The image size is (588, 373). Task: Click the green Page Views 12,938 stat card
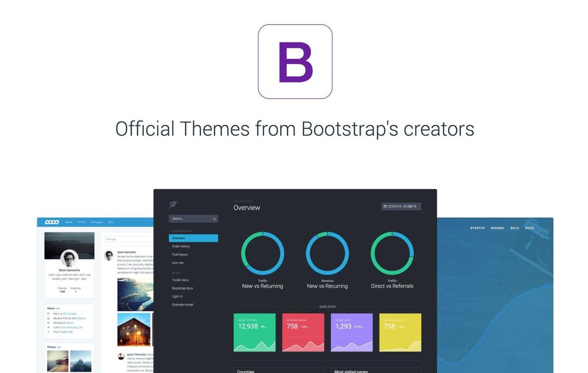click(255, 332)
